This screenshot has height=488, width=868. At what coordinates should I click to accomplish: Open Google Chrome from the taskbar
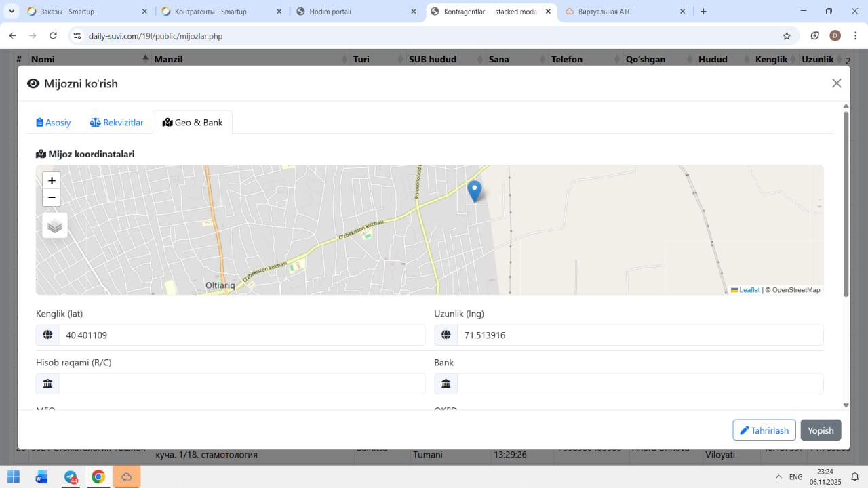pyautogui.click(x=98, y=476)
